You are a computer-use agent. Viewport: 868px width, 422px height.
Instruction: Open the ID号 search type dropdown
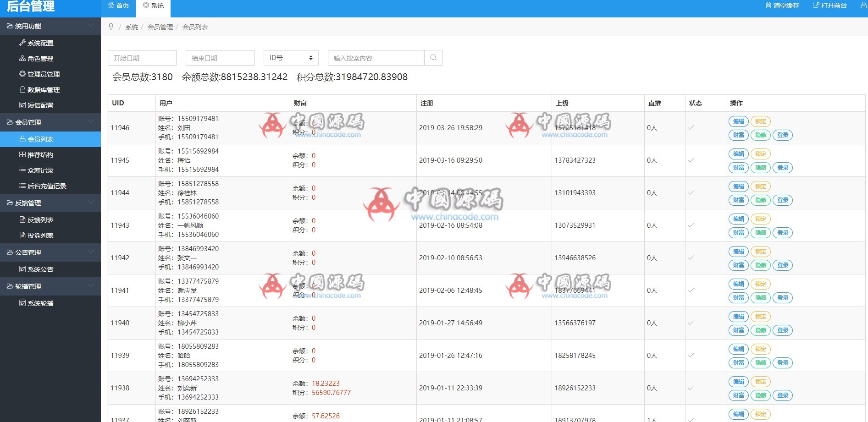click(290, 58)
